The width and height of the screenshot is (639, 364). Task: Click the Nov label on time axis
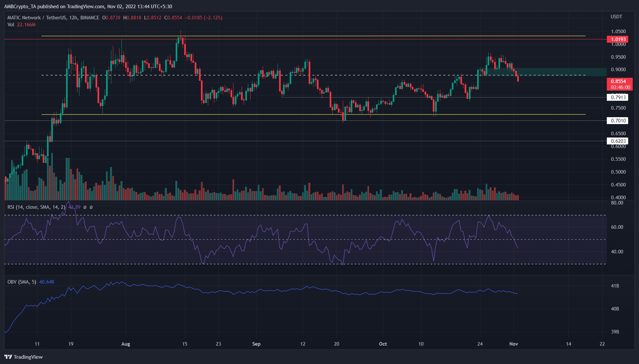tap(514, 344)
